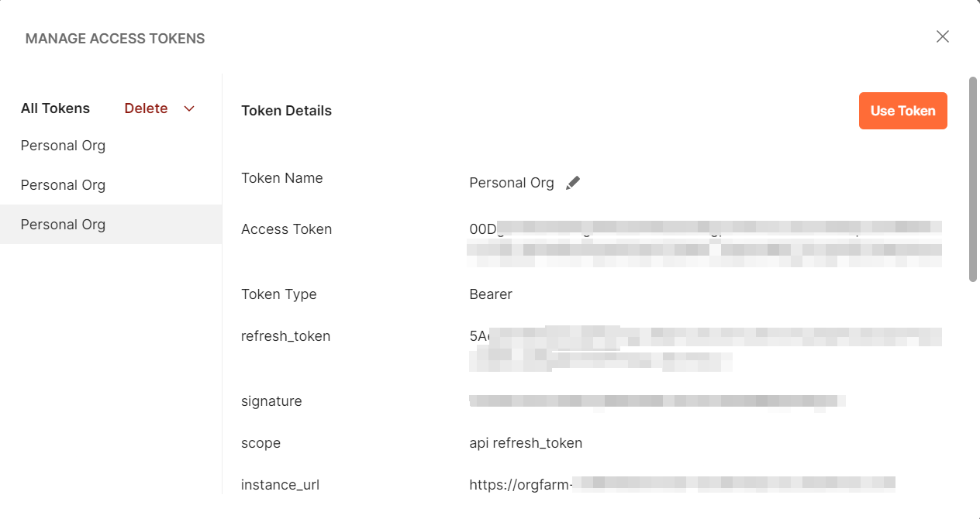Click the Delete tokens button
The width and height of the screenshot is (980, 519).
(x=146, y=108)
